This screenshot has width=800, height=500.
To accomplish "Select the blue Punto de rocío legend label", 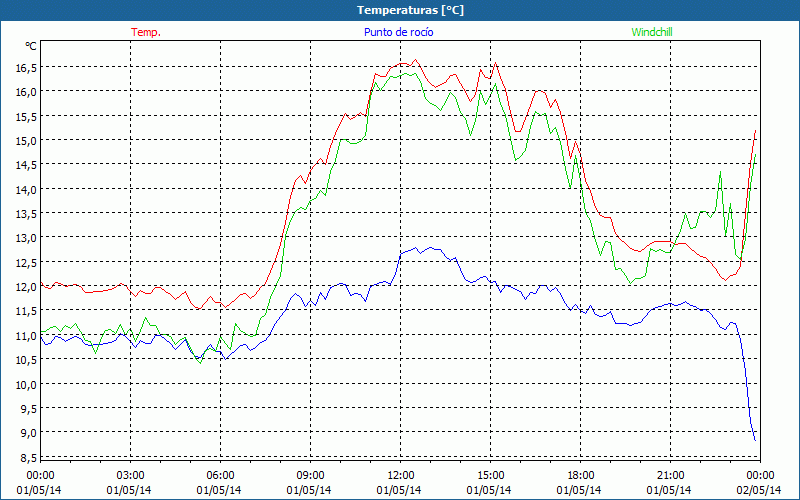I will tap(398, 32).
